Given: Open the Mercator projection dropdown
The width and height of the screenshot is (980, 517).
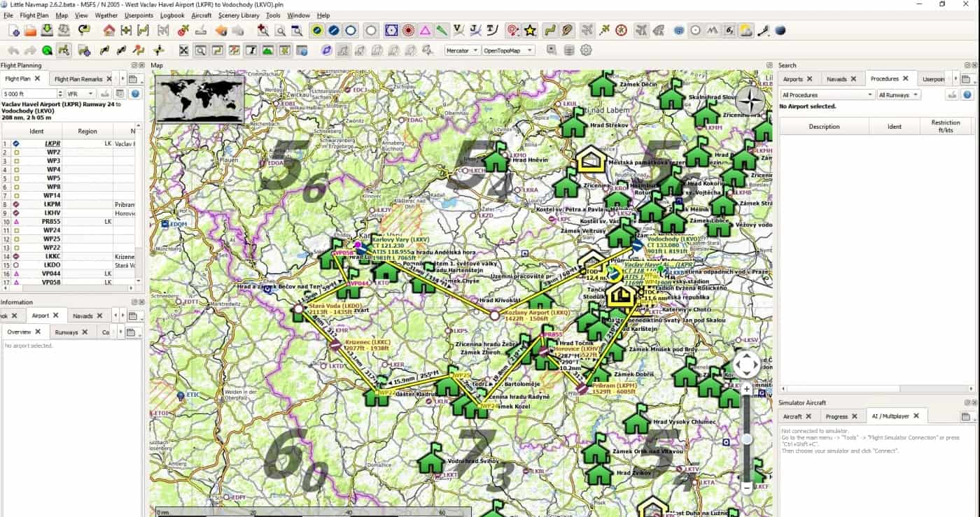Looking at the screenshot, I should coord(462,50).
